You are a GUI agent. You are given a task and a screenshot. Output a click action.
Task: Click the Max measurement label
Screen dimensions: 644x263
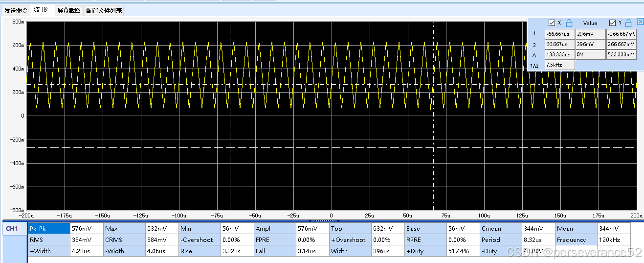pos(125,229)
